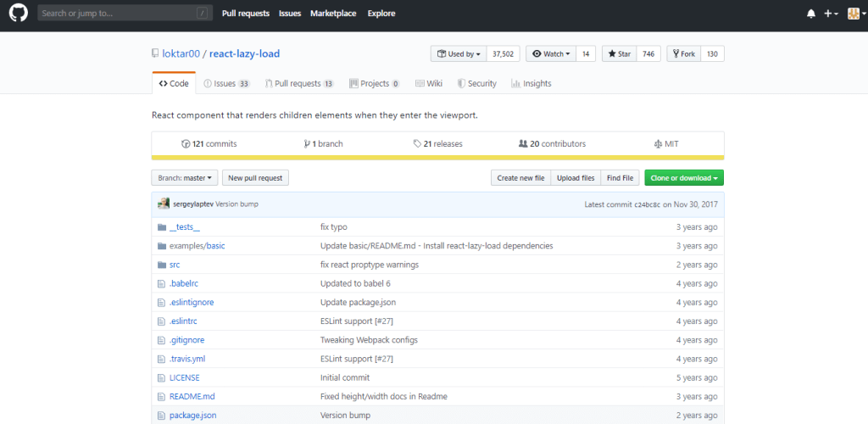Viewport: 868px width, 424px height.
Task: Open the Version bump latest commit message
Action: (237, 204)
